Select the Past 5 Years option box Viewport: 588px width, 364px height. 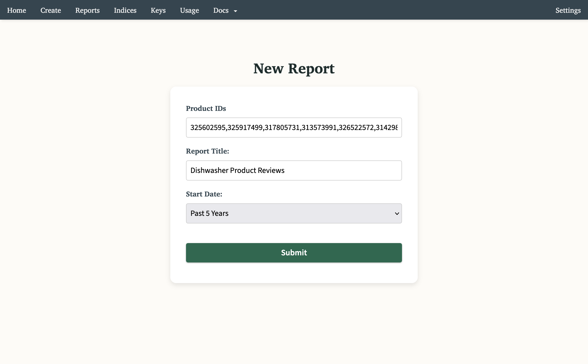(x=294, y=213)
